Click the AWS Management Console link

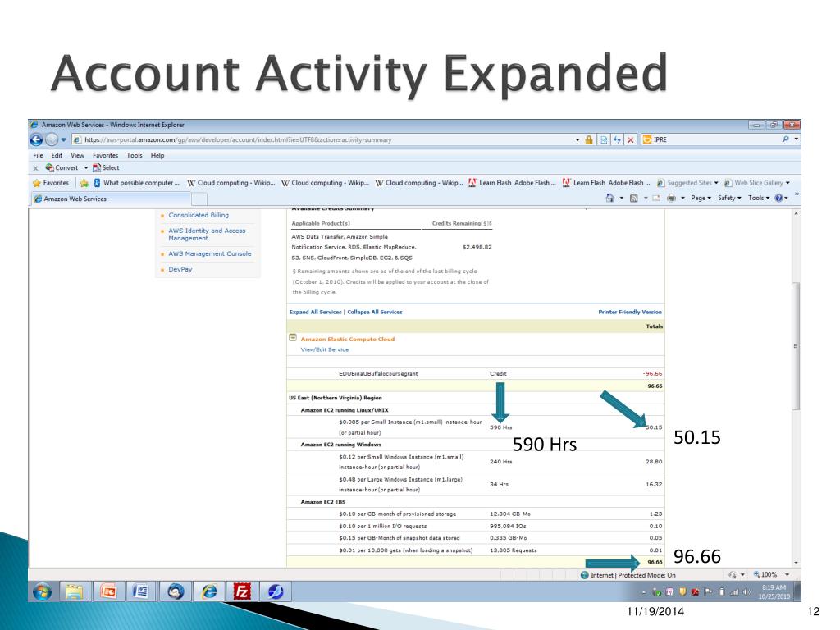click(209, 253)
